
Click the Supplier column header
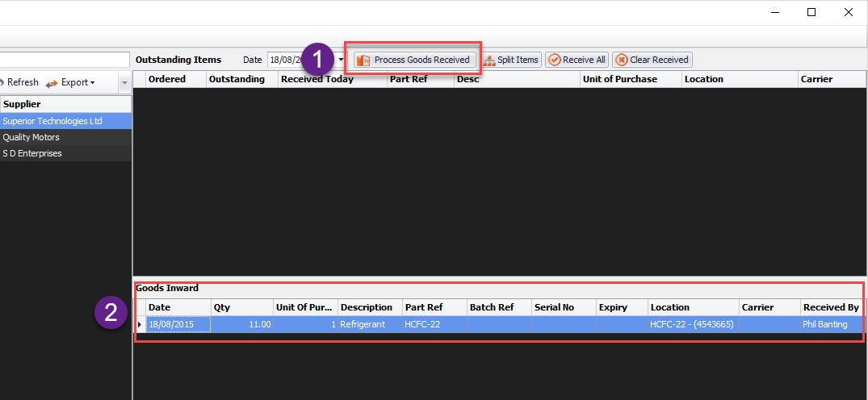click(x=22, y=104)
